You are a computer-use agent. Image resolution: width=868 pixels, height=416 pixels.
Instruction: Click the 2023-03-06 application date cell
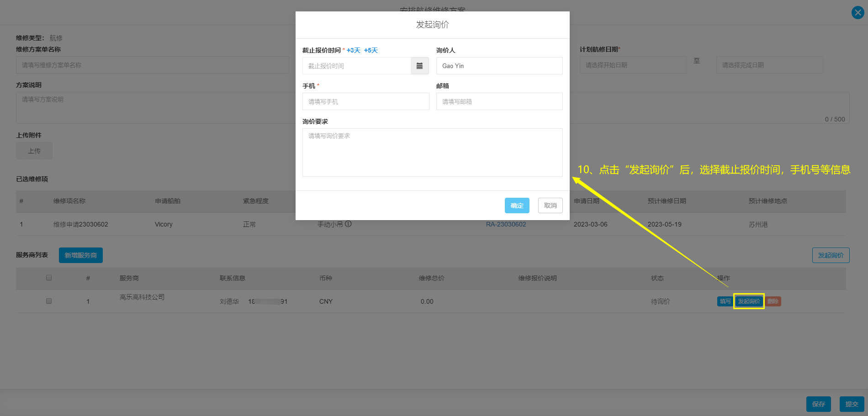(x=590, y=224)
